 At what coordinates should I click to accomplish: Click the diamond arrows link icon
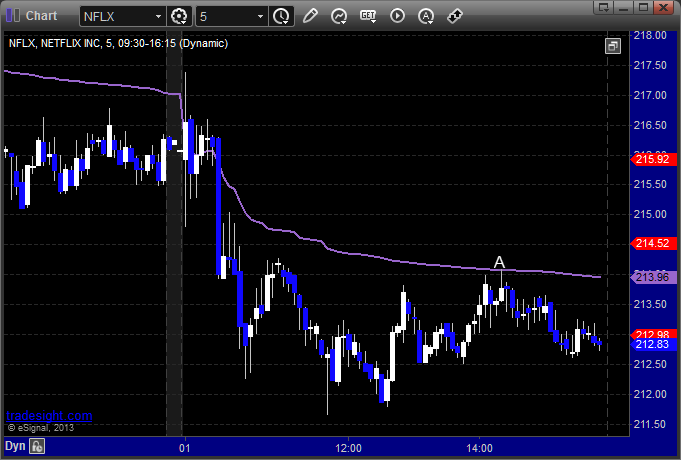[455, 17]
